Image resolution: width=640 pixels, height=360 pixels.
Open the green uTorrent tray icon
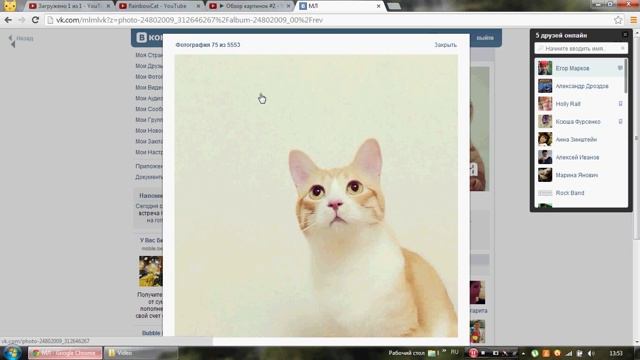pos(535,353)
